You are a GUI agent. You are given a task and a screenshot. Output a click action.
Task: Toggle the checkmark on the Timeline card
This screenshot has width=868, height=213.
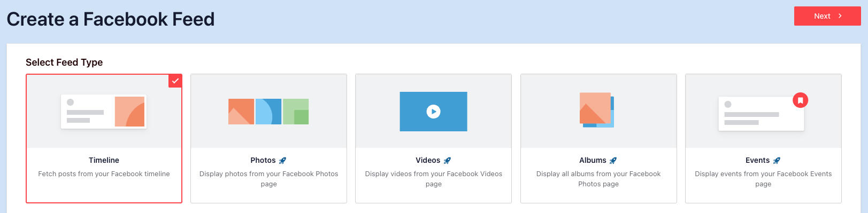175,81
